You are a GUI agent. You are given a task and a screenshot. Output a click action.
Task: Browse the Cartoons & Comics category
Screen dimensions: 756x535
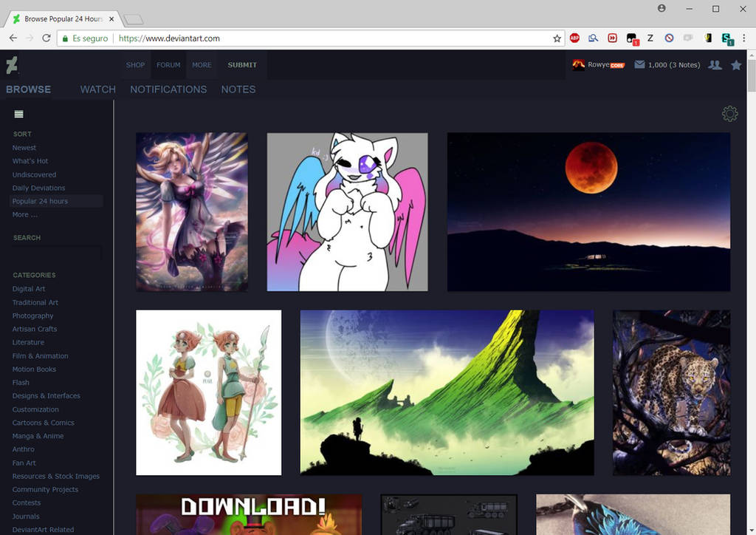coord(44,423)
